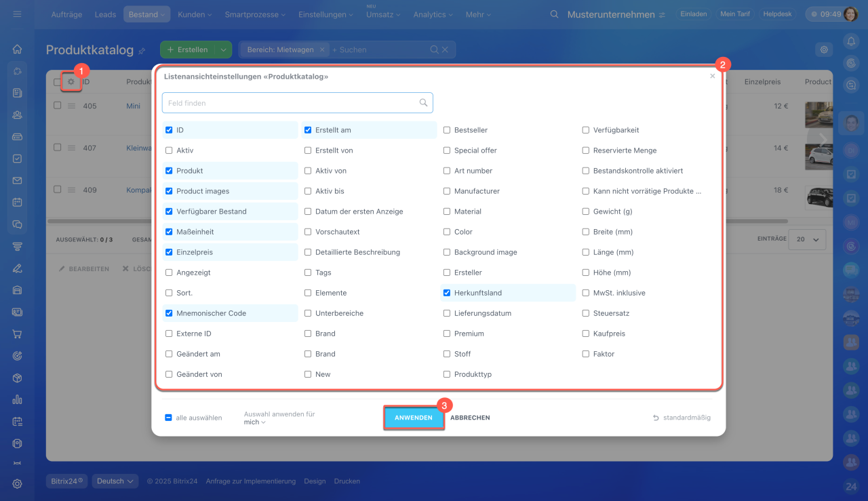
Task: Open the Umsatz menu
Action: tap(382, 14)
